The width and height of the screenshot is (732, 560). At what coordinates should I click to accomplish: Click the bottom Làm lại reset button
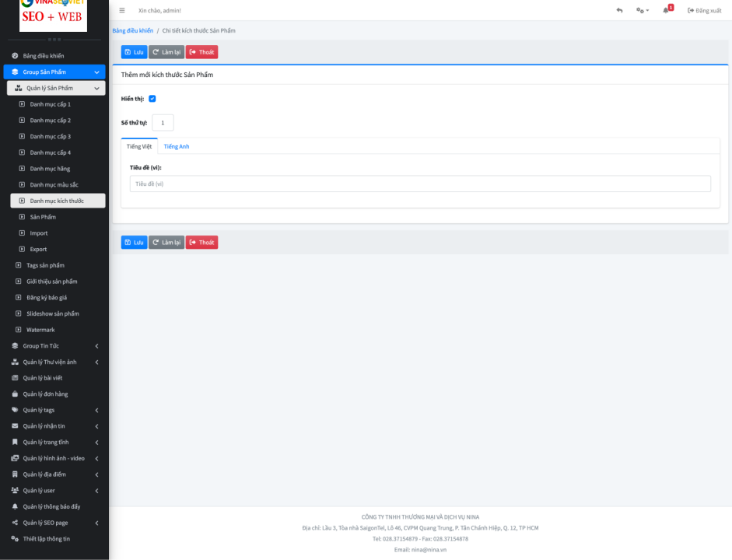[x=166, y=243]
